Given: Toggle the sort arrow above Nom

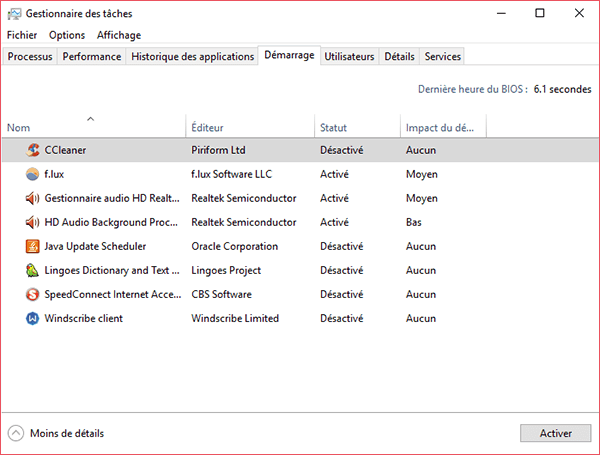Looking at the screenshot, I should tap(90, 119).
